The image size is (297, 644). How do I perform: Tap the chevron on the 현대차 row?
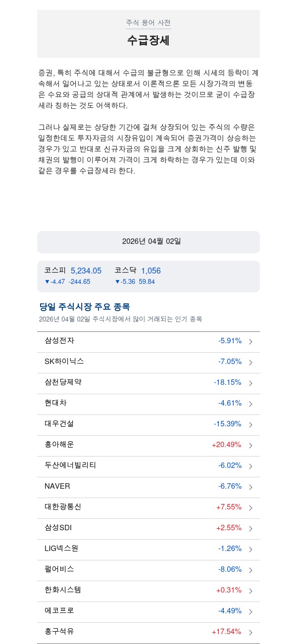pos(250,404)
